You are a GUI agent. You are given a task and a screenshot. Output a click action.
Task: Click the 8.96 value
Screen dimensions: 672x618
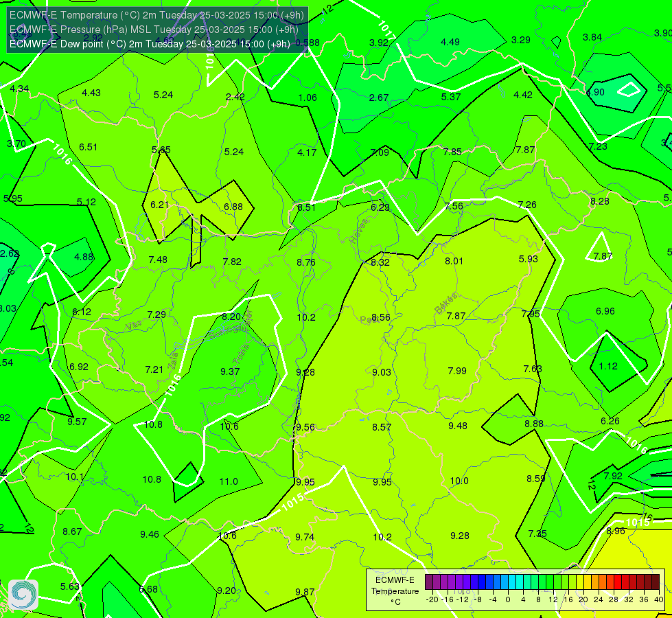(616, 531)
